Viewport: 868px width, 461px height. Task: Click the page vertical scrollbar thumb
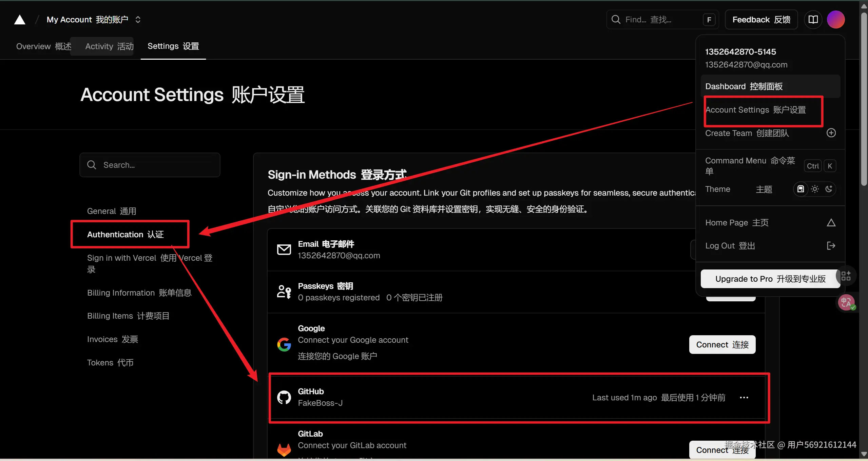tap(864, 98)
